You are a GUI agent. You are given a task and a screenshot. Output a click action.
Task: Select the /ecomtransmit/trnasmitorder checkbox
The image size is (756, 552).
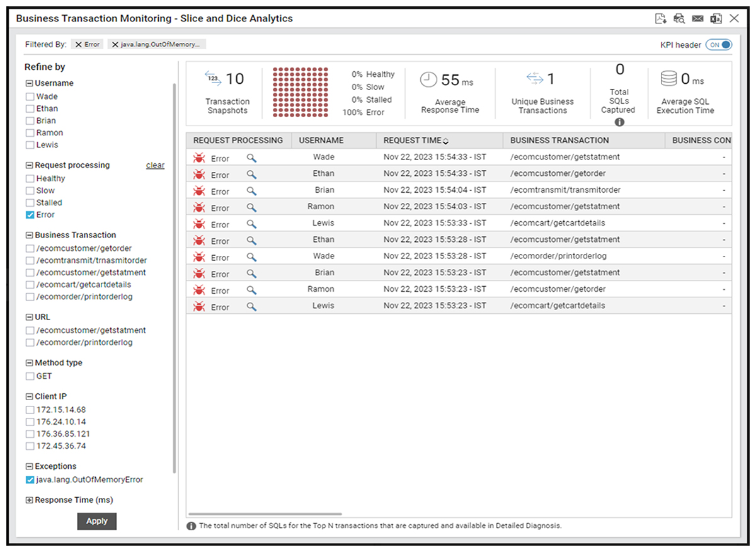click(x=30, y=261)
